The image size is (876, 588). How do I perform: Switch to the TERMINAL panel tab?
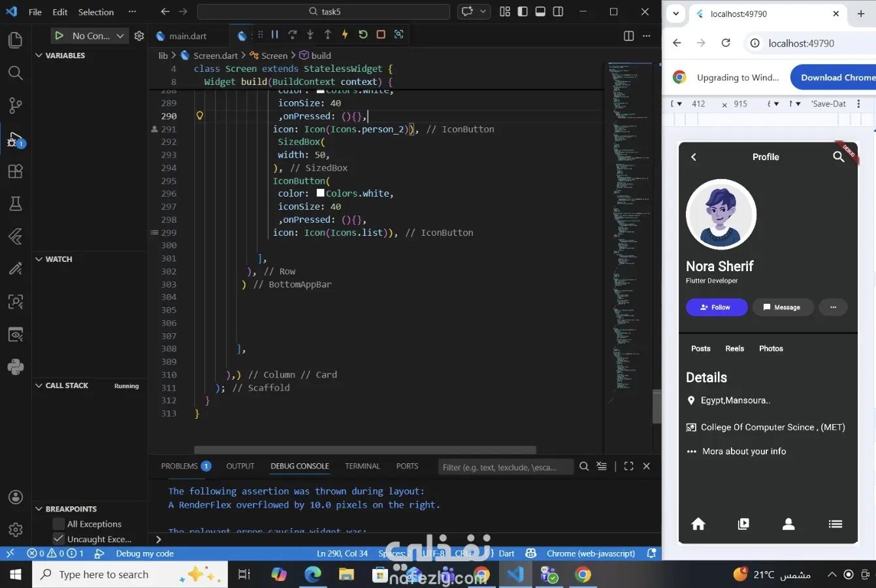click(363, 466)
